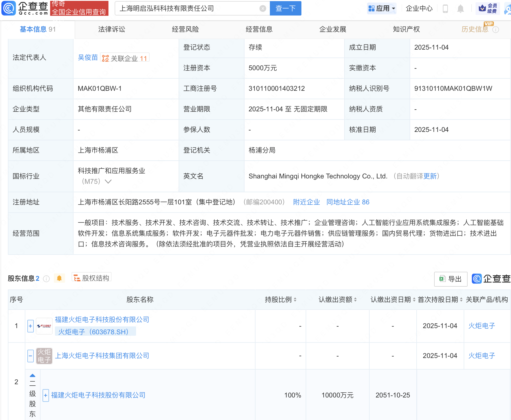Open 同地址企业 86 link

coord(348,202)
